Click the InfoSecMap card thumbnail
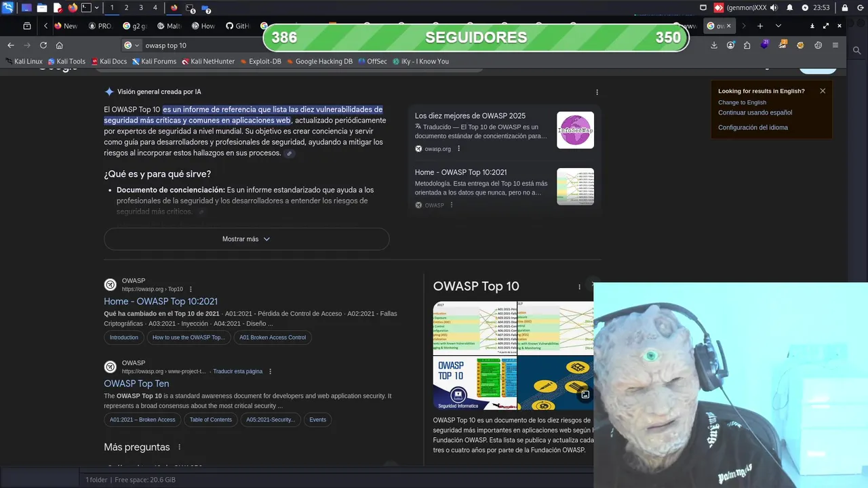The width and height of the screenshot is (868, 488). 575,130
